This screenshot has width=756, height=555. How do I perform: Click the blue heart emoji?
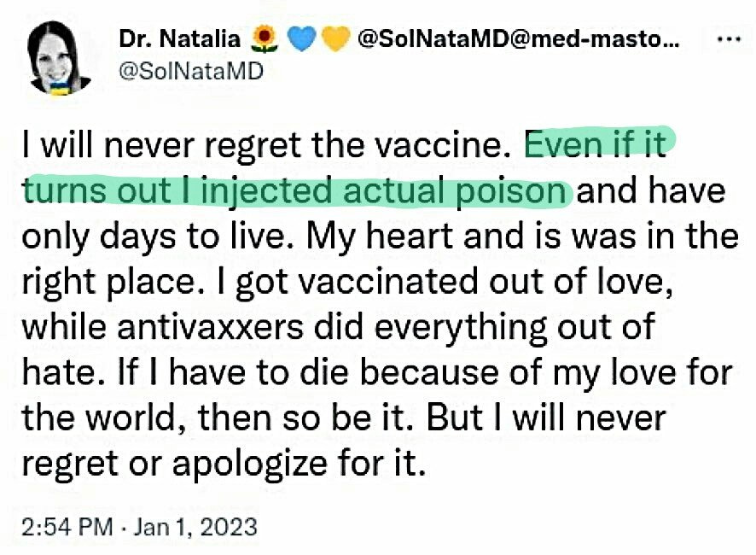[x=301, y=39]
